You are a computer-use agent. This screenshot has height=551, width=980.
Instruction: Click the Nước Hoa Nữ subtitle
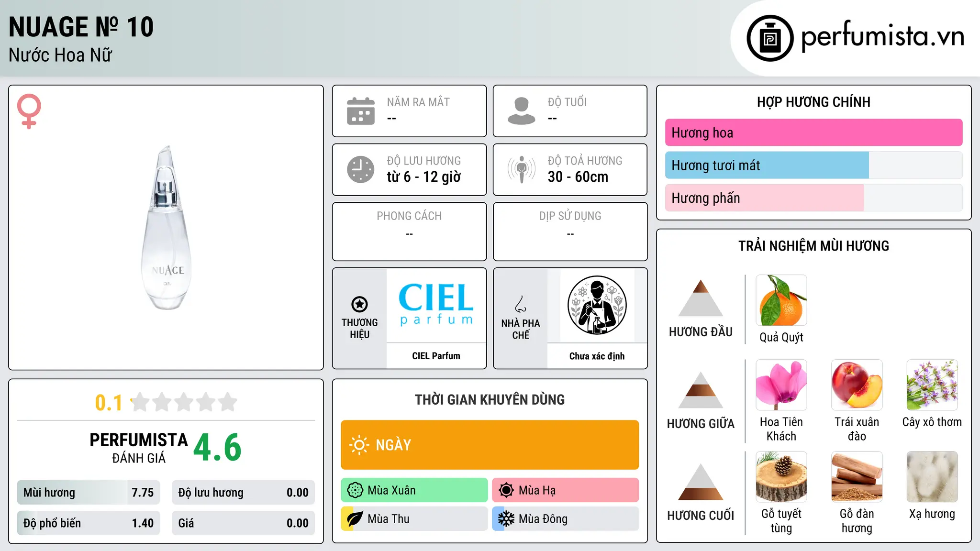pos(60,55)
